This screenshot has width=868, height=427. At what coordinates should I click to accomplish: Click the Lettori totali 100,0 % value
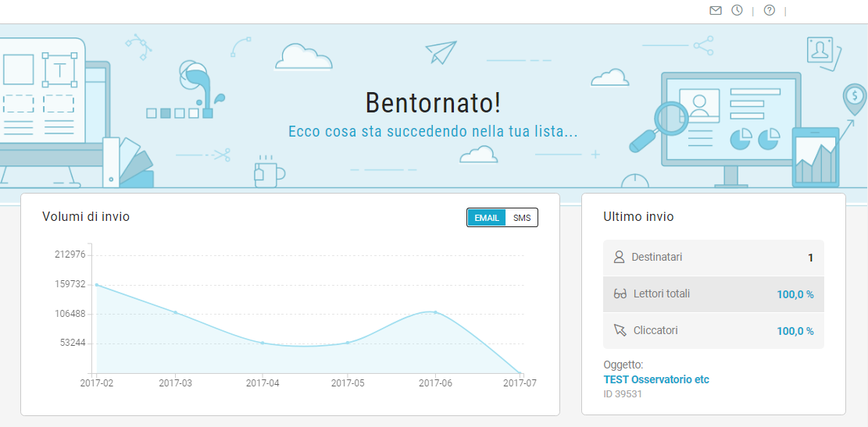[795, 294]
